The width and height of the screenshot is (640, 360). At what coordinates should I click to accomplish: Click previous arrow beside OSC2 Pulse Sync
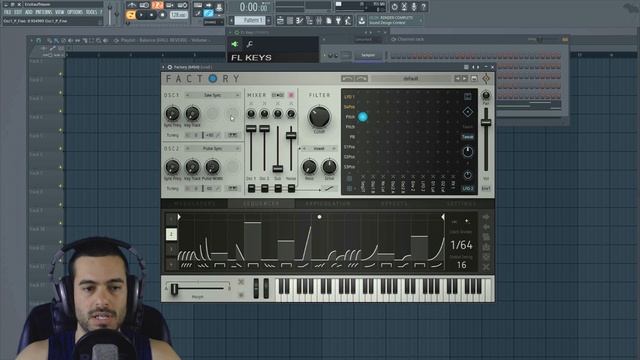click(x=187, y=149)
